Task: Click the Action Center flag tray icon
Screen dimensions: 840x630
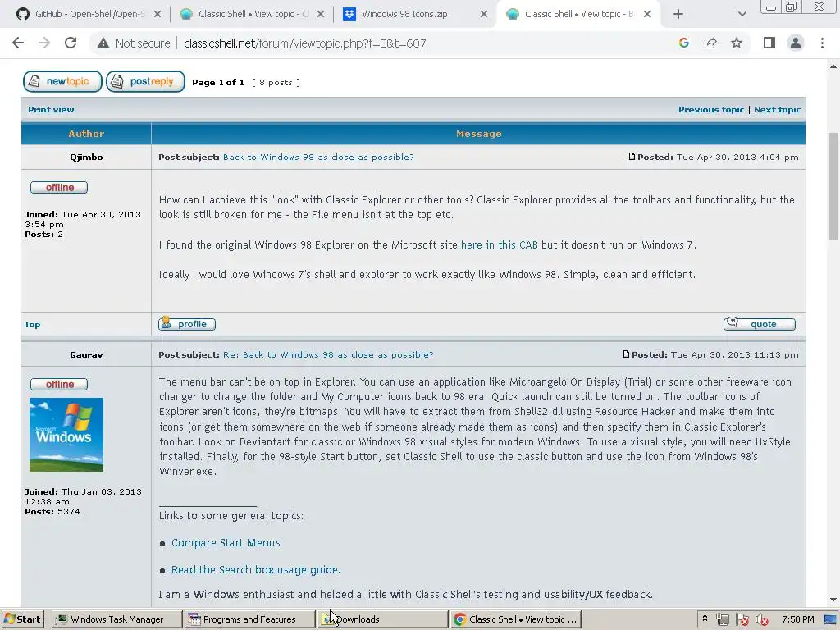Action: point(742,620)
